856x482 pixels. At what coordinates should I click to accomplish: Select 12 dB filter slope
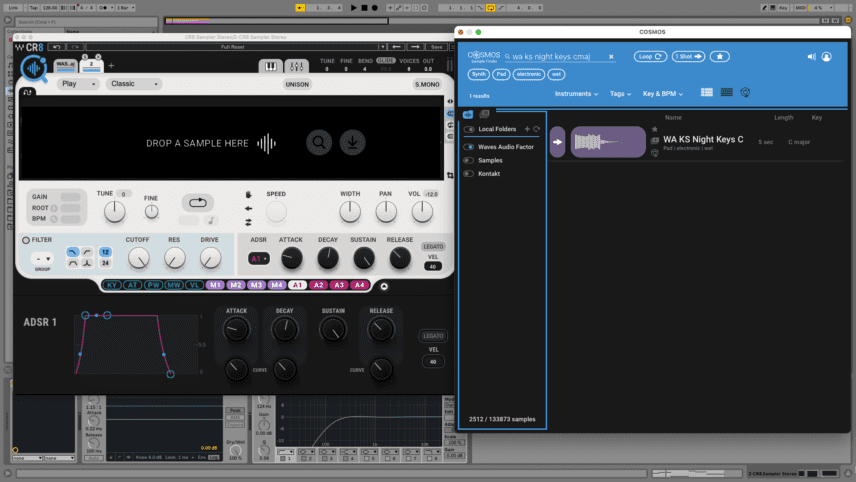coord(105,252)
